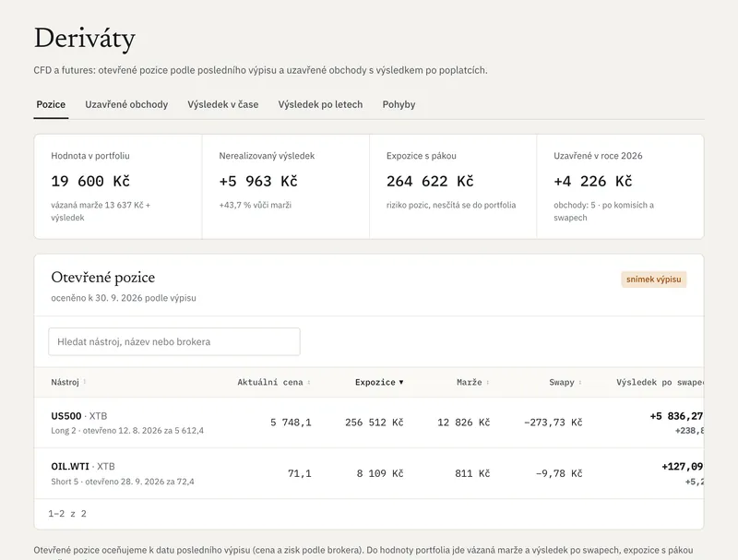Sort table by Swapy column
This screenshot has width=738, height=560.
point(565,382)
